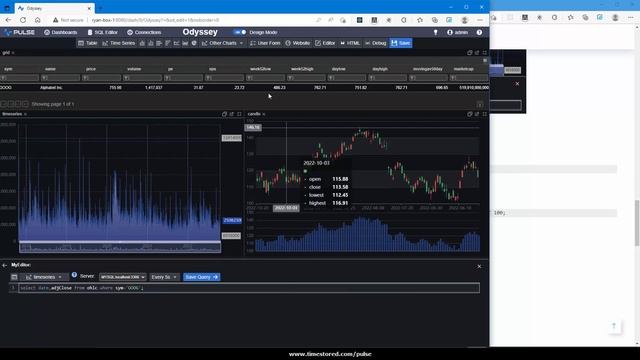Open the Dashboards menu

[x=60, y=32]
